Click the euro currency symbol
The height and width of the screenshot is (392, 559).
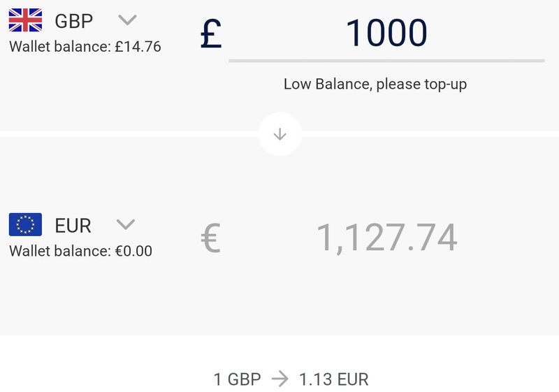coord(211,238)
